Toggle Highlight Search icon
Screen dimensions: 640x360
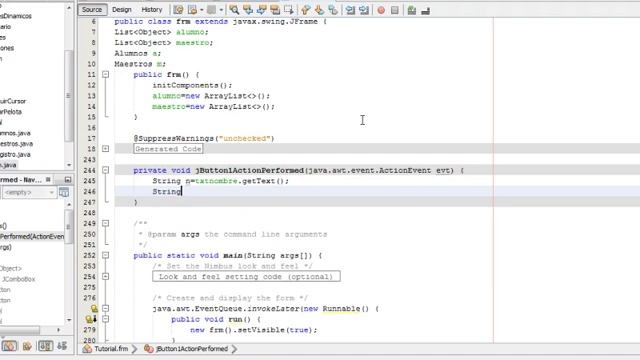click(x=275, y=10)
